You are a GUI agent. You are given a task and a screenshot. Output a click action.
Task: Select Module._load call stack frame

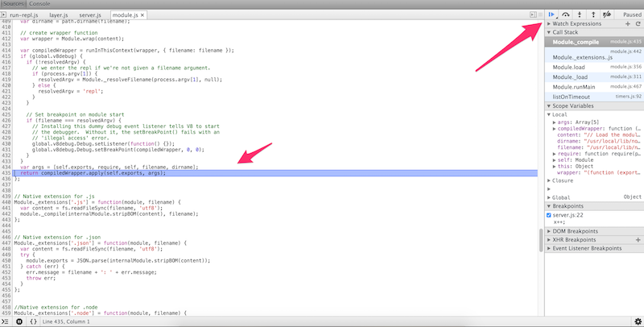coord(594,77)
